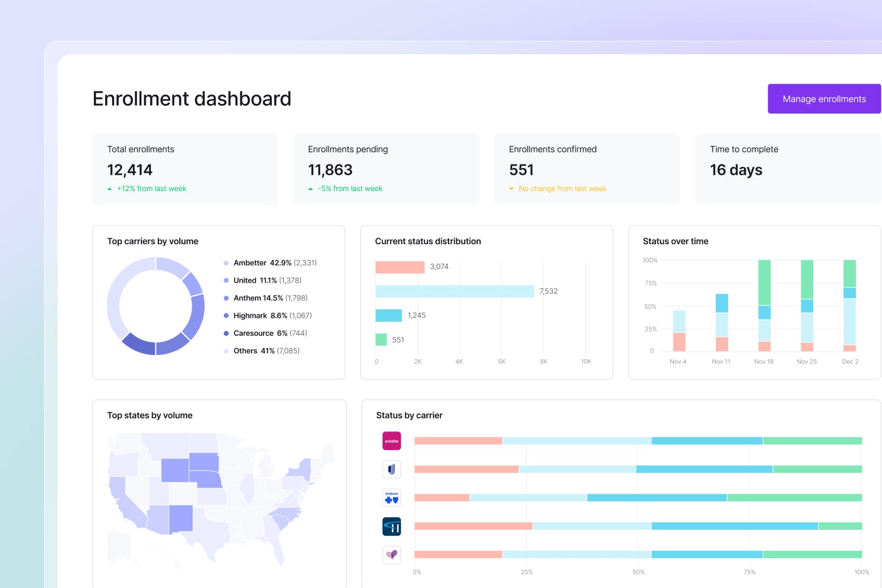882x588 pixels.
Task: Click the green bar labeled 551
Action: (x=381, y=340)
